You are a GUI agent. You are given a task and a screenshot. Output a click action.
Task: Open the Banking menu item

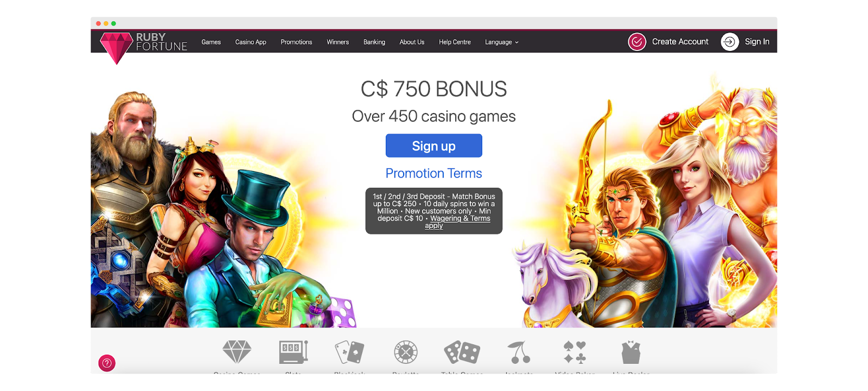tap(374, 42)
